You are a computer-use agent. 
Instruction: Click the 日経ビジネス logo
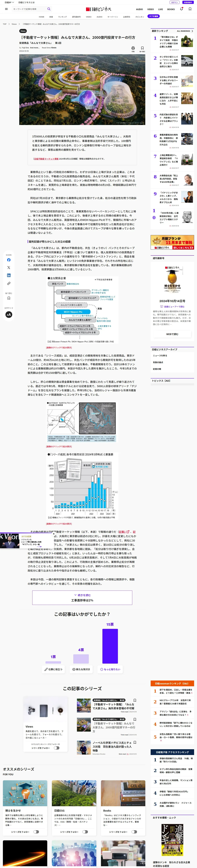99,9
